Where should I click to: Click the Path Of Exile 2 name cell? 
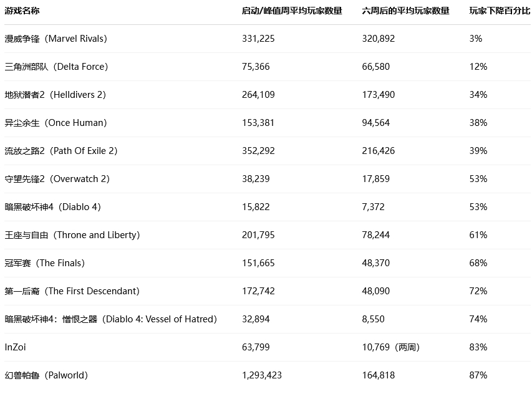point(61,151)
